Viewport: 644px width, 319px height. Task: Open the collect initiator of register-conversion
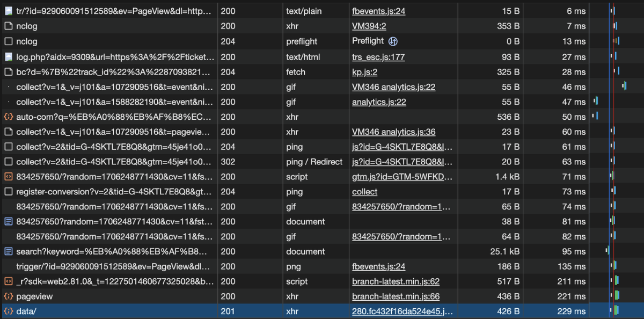click(365, 192)
